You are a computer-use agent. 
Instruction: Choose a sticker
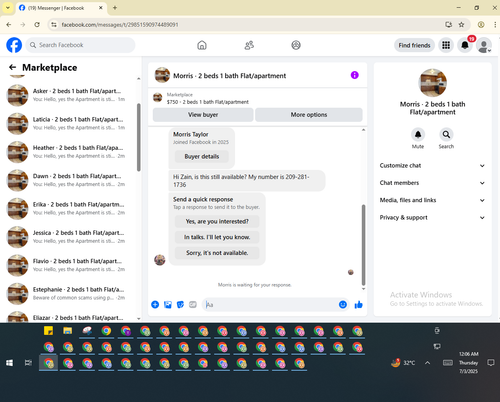tap(180, 304)
